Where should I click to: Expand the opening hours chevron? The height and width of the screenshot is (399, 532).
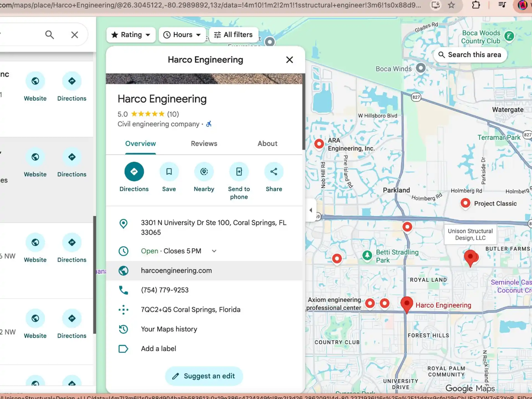[x=214, y=251]
